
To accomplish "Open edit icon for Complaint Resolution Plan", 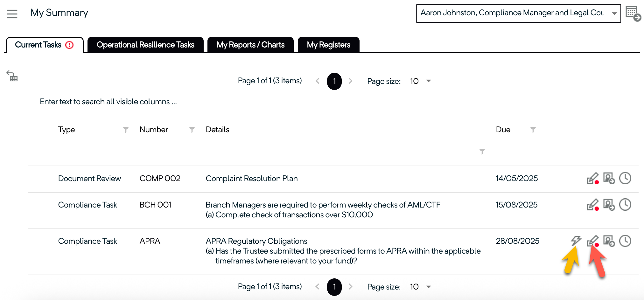I will point(592,178).
